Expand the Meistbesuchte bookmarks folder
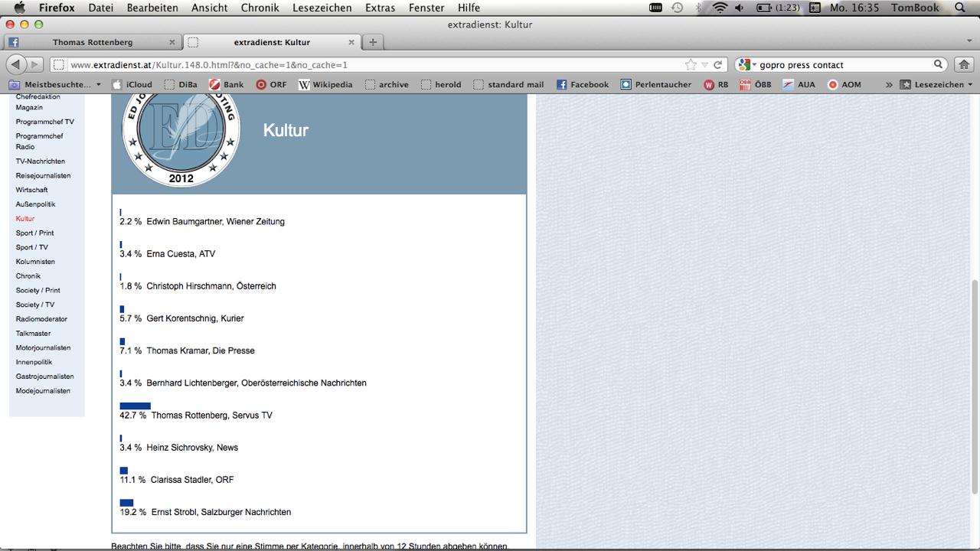The height and width of the screenshot is (551, 980). 55,85
